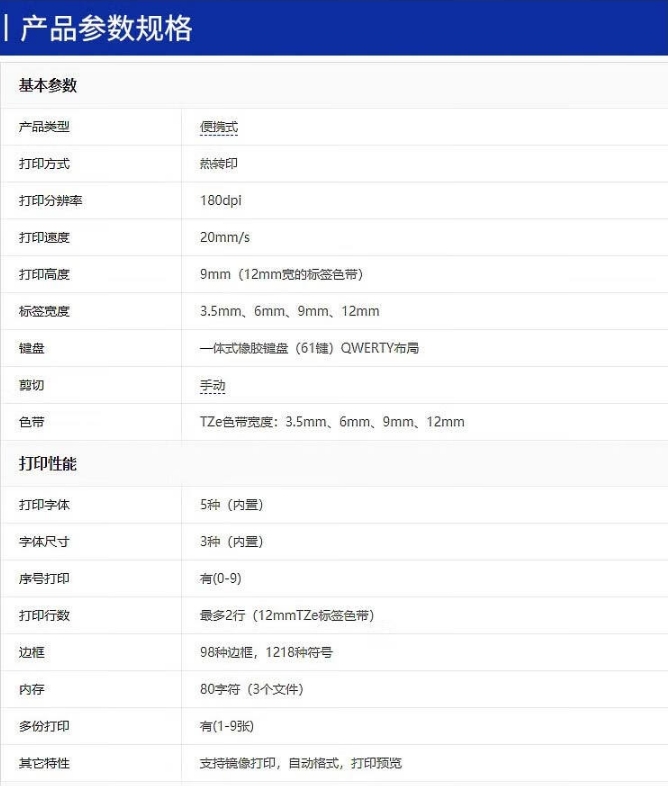The height and width of the screenshot is (786, 668).
Task: Select the 其它特性 label
Action: (44, 763)
